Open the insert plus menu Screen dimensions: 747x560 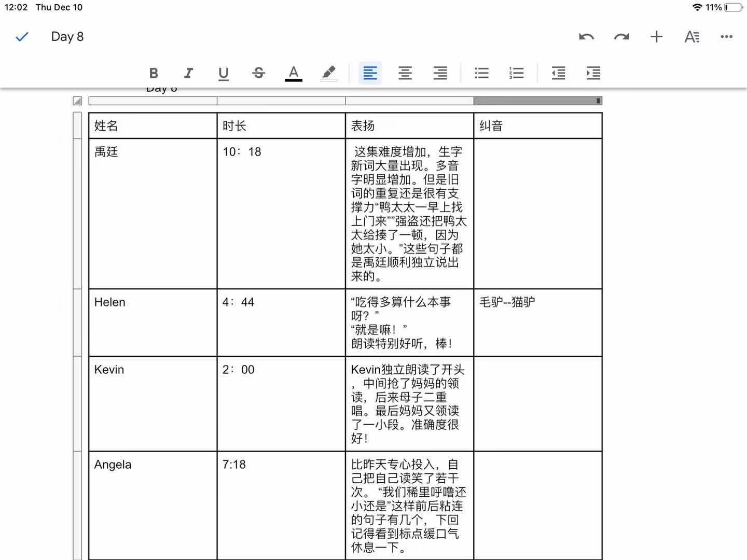point(656,37)
